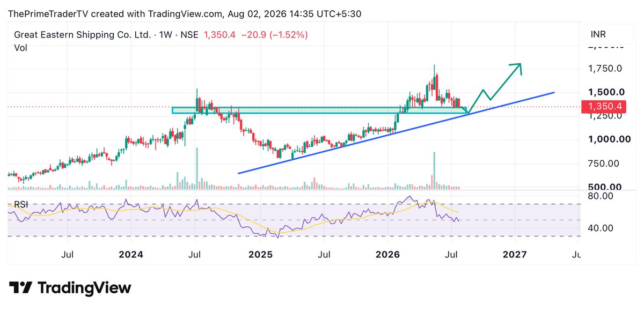Click the current price tag 1,350.4
The width and height of the screenshot is (644, 311).
tap(604, 106)
